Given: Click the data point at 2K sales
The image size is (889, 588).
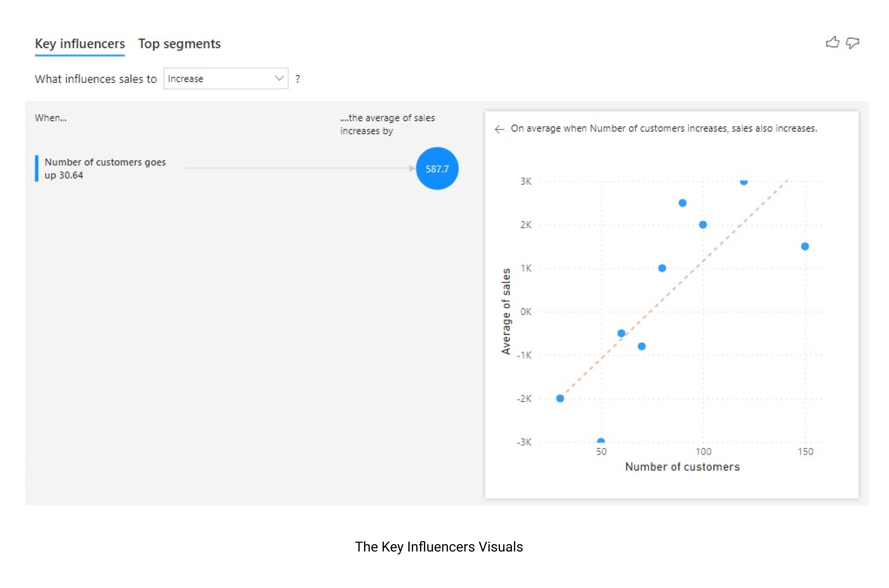Looking at the screenshot, I should (703, 225).
